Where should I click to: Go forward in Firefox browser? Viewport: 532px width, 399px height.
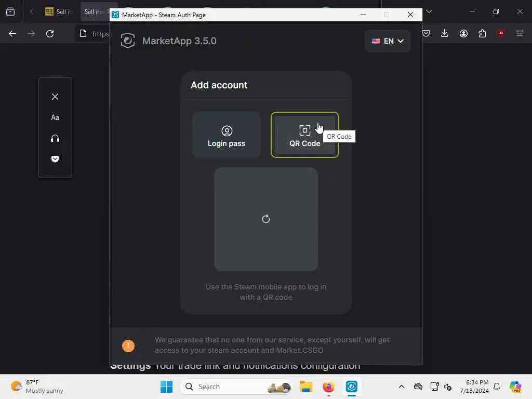pos(31,34)
